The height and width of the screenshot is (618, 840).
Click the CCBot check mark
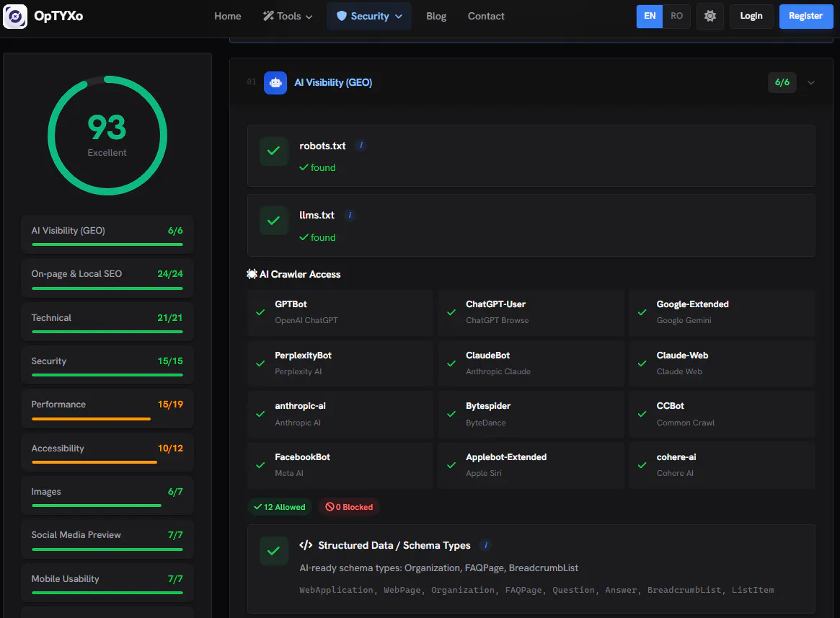point(642,414)
